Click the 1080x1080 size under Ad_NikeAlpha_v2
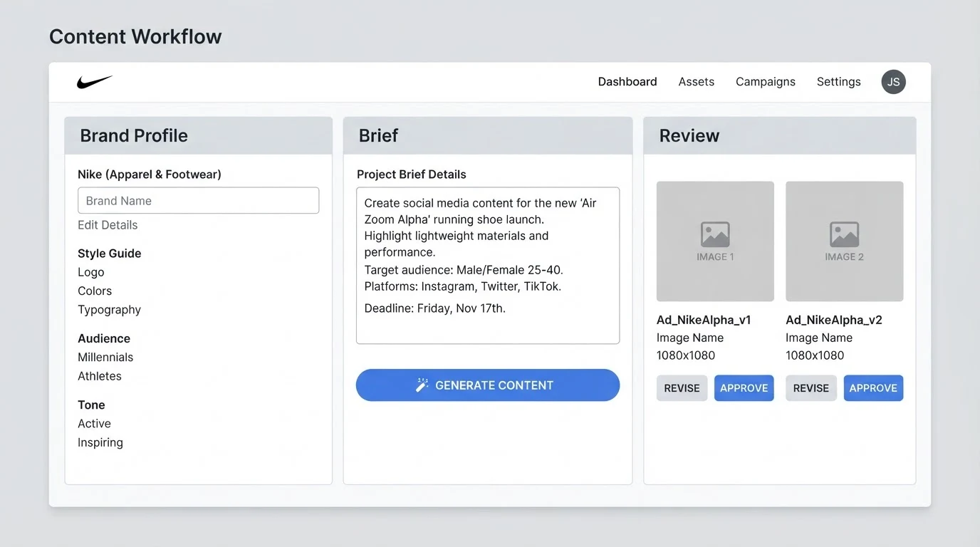Viewport: 980px width, 547px height. tap(815, 355)
